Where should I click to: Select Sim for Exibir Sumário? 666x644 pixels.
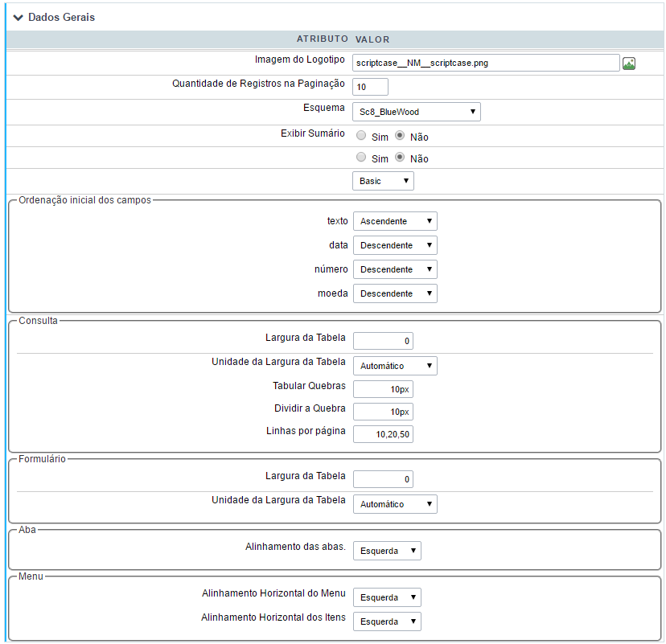pyautogui.click(x=361, y=135)
